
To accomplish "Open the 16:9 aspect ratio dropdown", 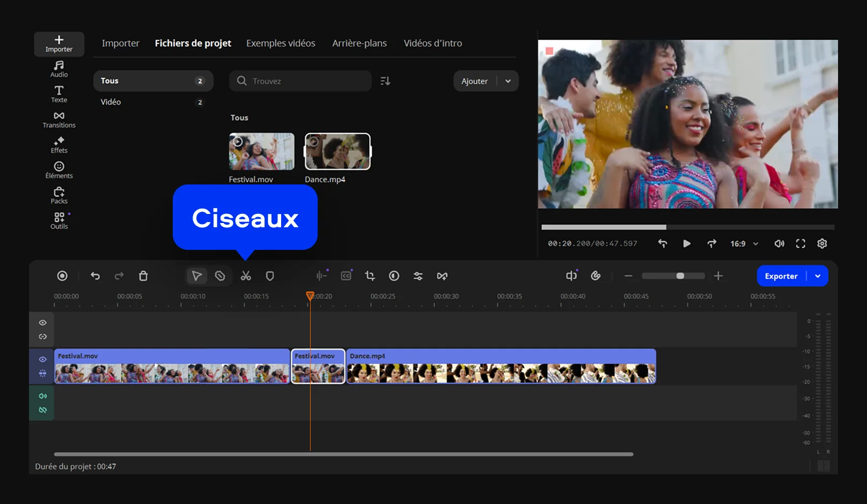I will click(744, 243).
